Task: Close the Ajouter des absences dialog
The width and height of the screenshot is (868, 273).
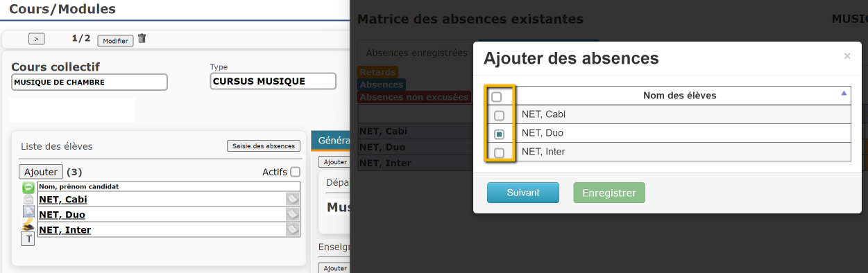Action: coord(847,56)
